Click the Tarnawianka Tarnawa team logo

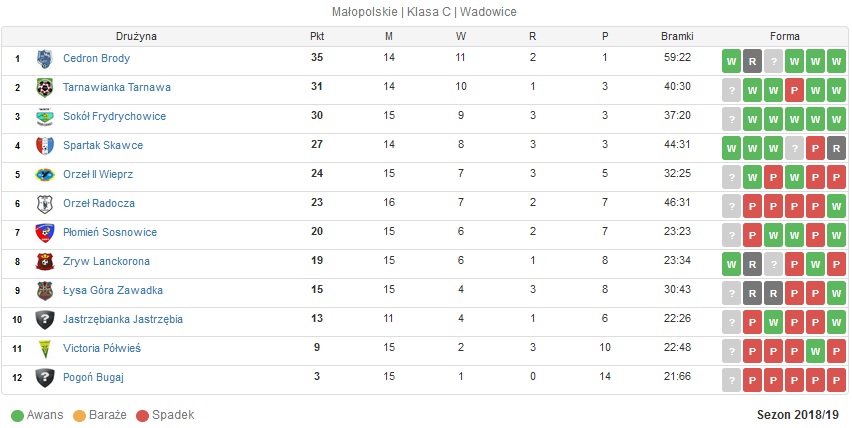coord(45,87)
